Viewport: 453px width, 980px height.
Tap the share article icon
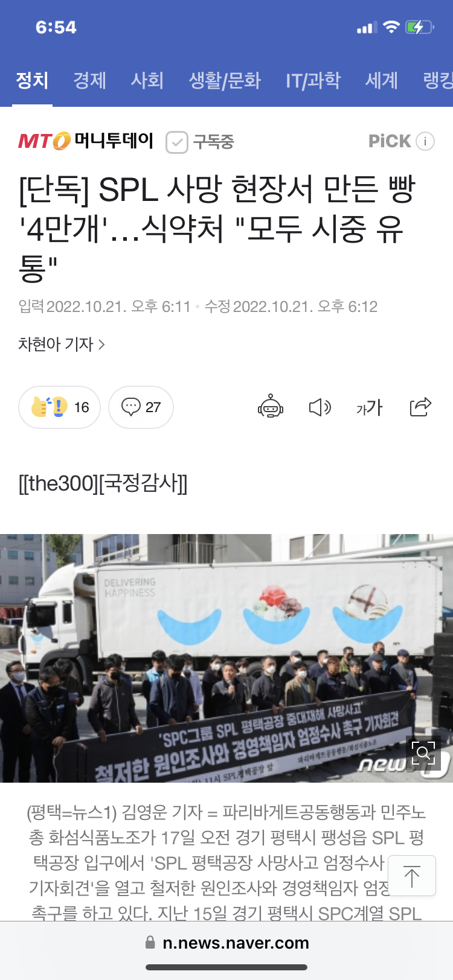(420, 407)
